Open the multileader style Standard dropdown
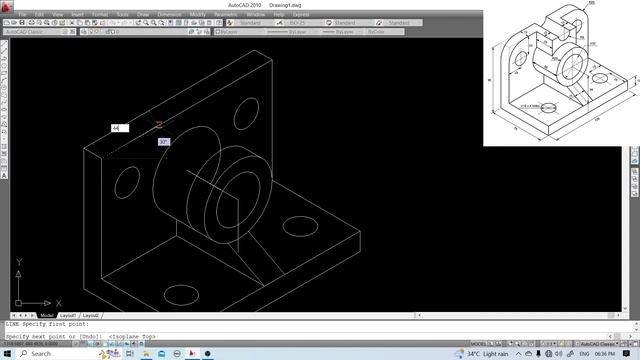The width and height of the screenshot is (640, 360). pyautogui.click(x=402, y=23)
